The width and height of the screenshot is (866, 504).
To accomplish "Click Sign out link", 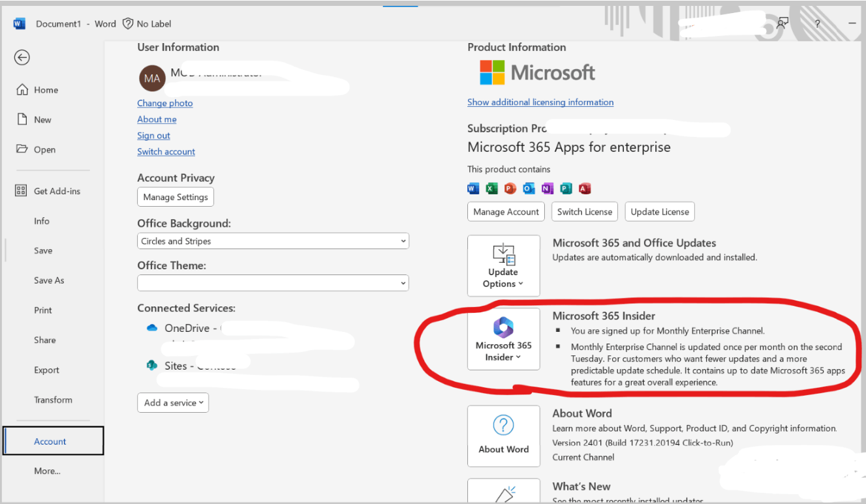I will 153,136.
